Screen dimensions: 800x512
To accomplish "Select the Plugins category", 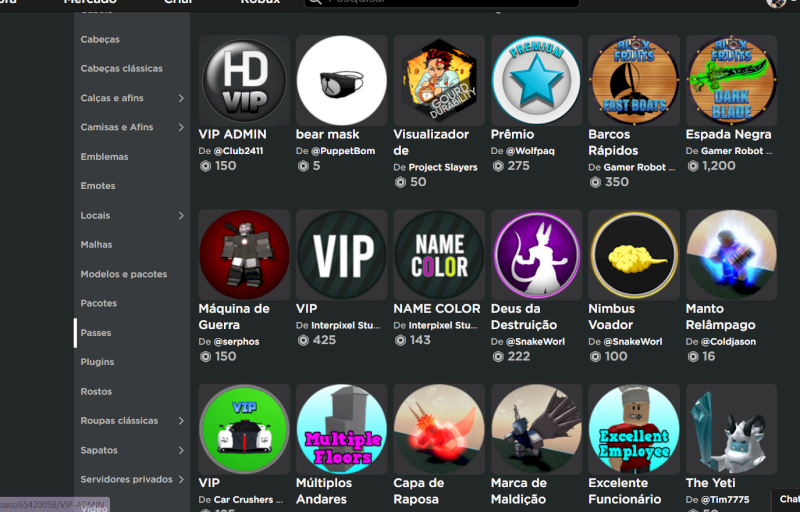I will [x=97, y=362].
